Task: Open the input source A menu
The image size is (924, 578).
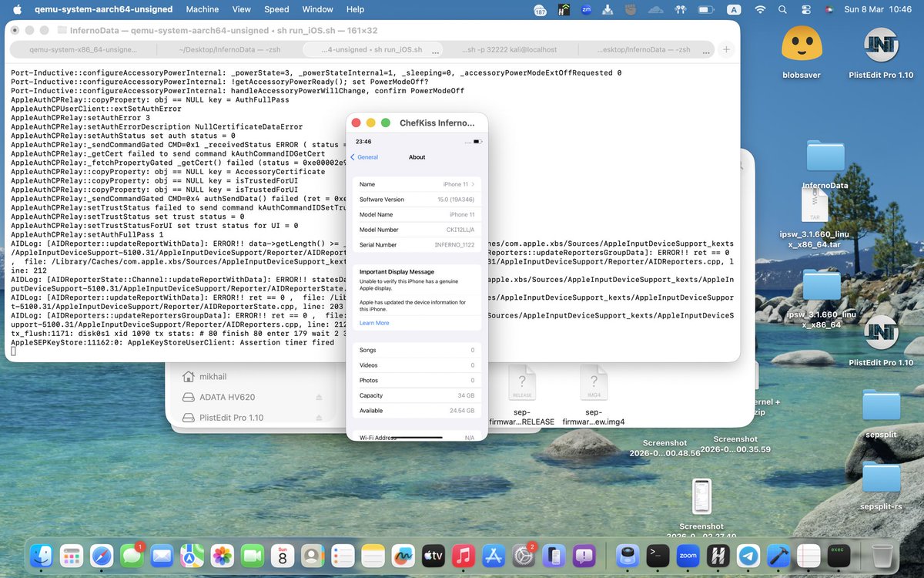Action: click(x=735, y=10)
